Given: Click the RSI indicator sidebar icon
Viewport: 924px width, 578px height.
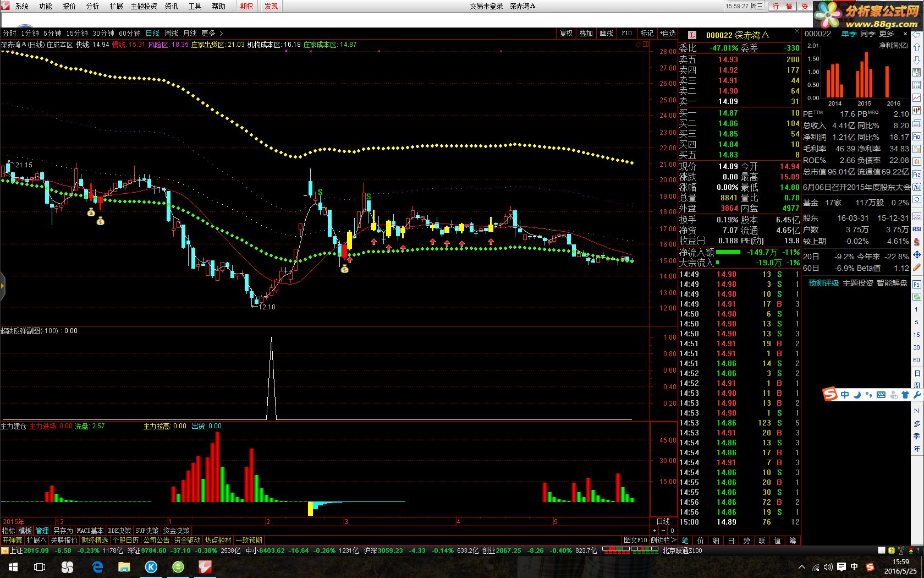Looking at the screenshot, I should [917, 228].
